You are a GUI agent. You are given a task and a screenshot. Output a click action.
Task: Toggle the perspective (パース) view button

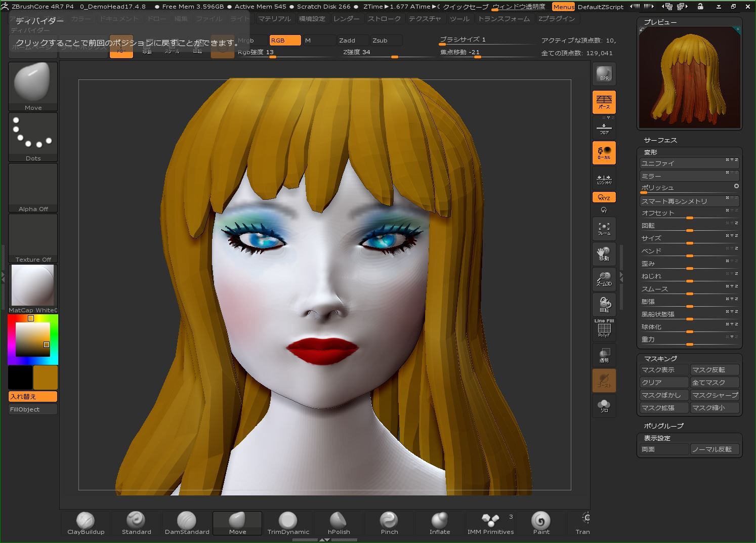(x=604, y=102)
